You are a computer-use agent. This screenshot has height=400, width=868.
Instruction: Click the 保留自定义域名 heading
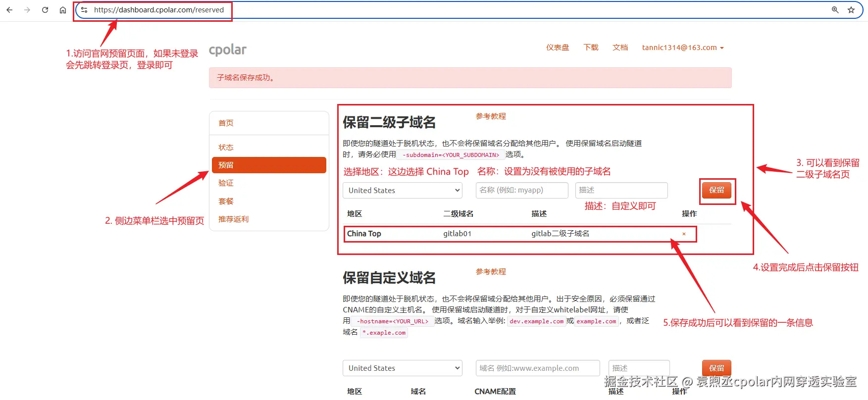389,278
